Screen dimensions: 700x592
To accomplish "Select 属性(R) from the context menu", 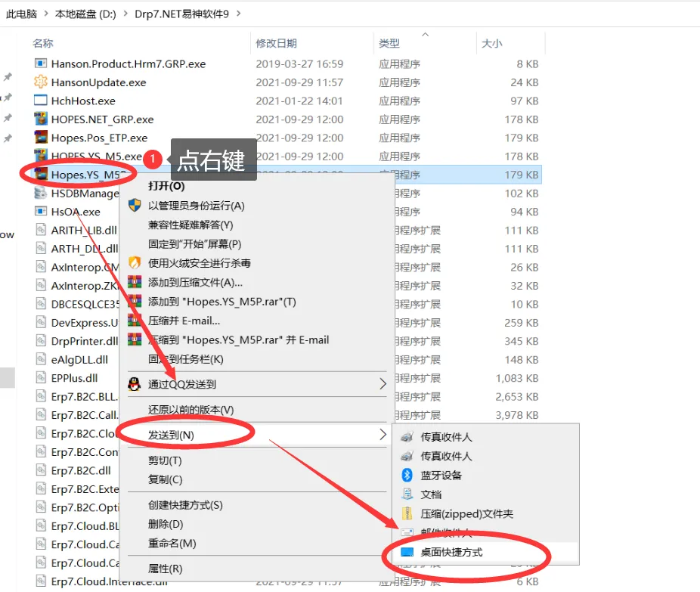I will point(165,569).
